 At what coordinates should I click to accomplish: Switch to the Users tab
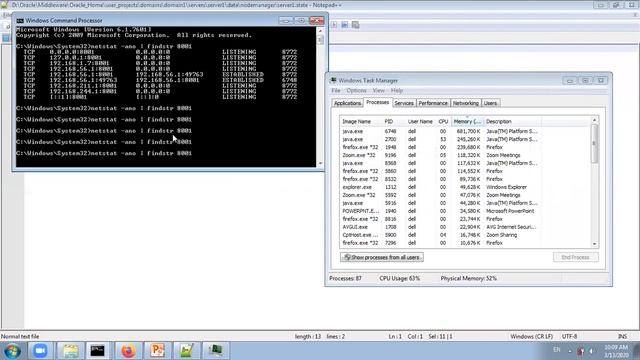(491, 103)
